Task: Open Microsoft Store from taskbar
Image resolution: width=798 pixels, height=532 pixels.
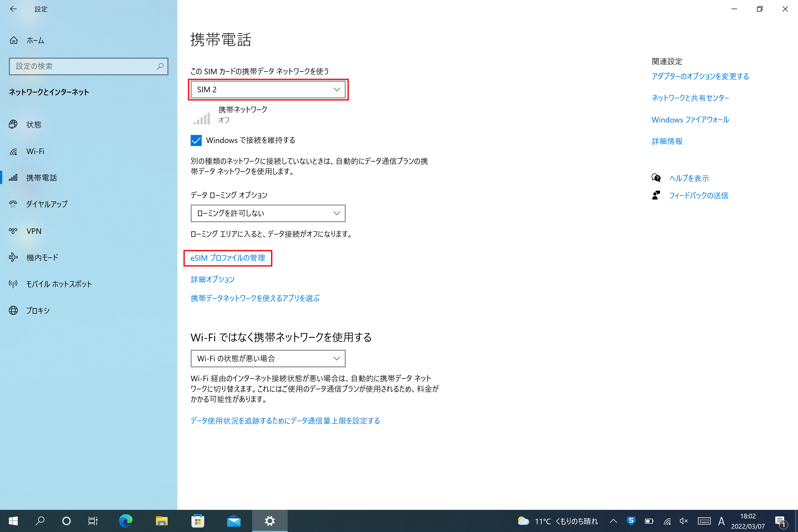Action: point(198,521)
